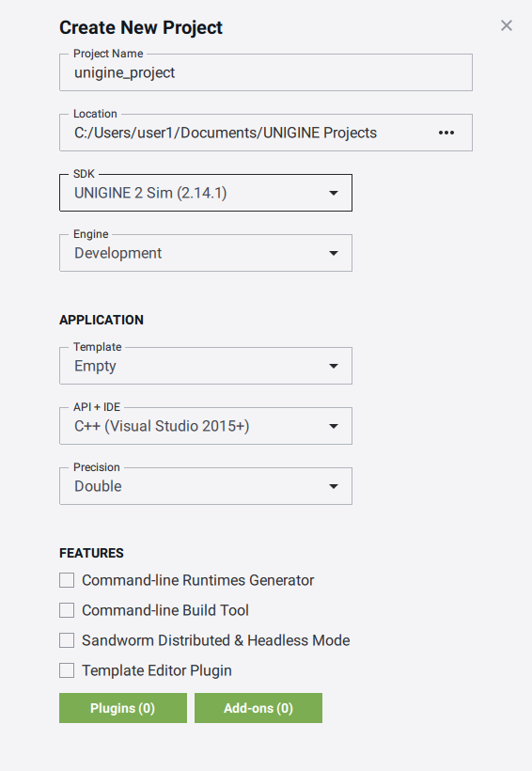This screenshot has height=771, width=532.
Task: Open the Engine Development combo box
Action: click(206, 253)
